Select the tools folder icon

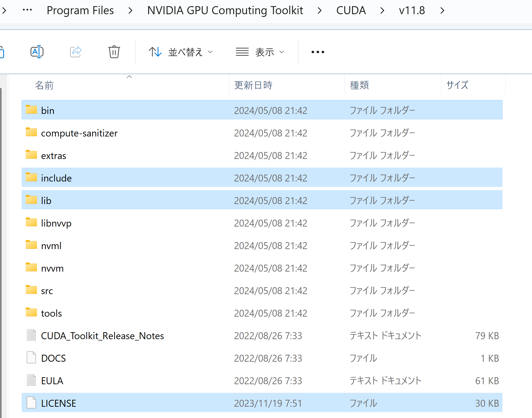[x=31, y=312]
